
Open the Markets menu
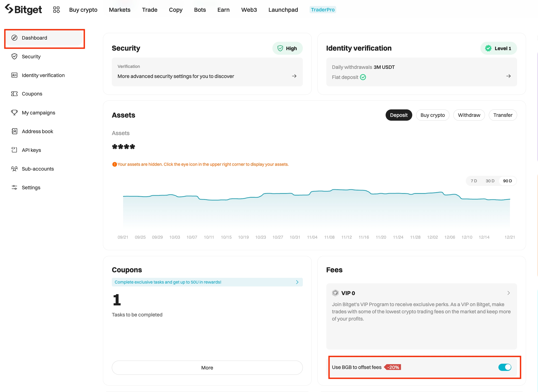(120, 10)
